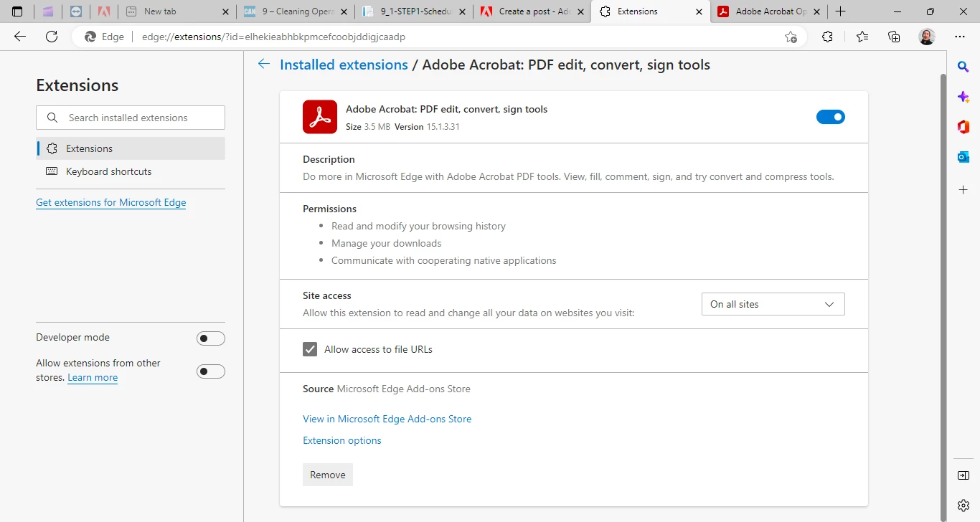Viewport: 980px width, 522px height.
Task: Switch to the purple pinned tab
Action: point(47,11)
